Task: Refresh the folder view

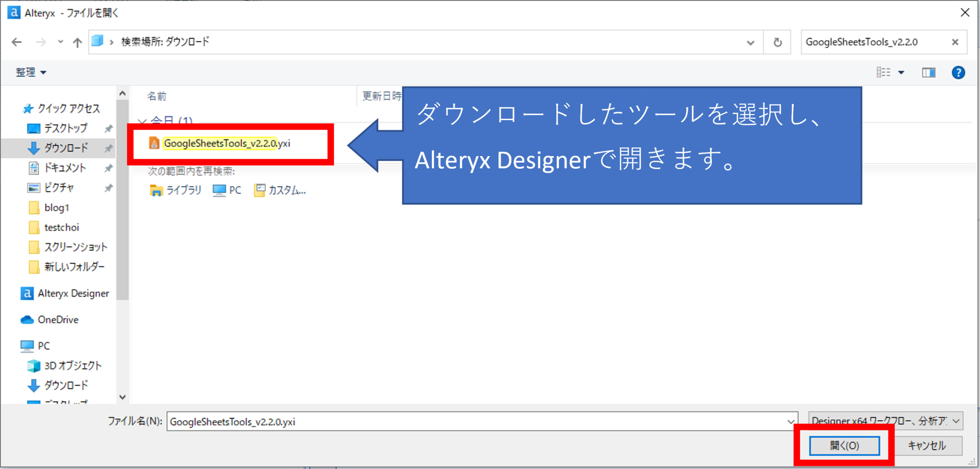Action: click(x=777, y=42)
